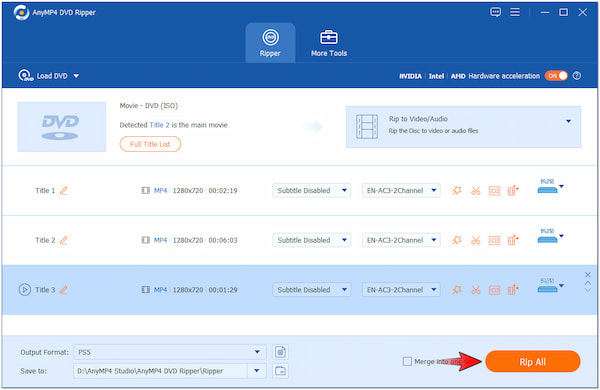Open Title 1 subtitle dropdown
Image resolution: width=600 pixels, height=390 pixels.
tap(311, 191)
